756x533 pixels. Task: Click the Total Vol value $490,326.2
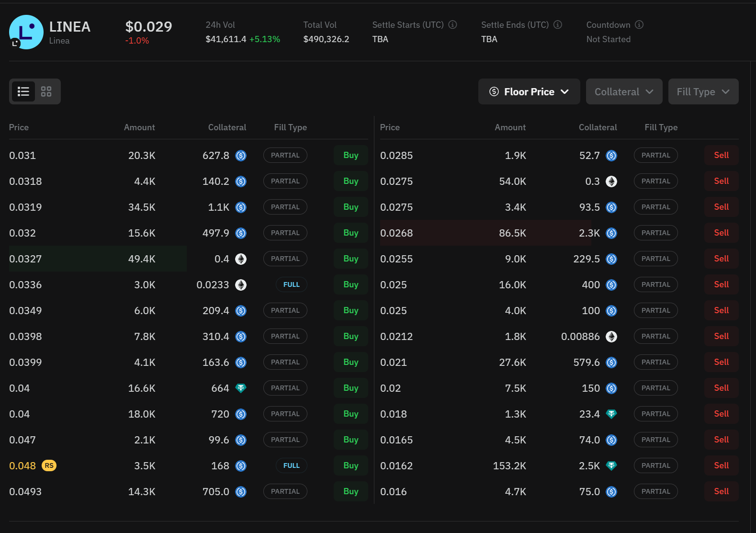point(326,39)
